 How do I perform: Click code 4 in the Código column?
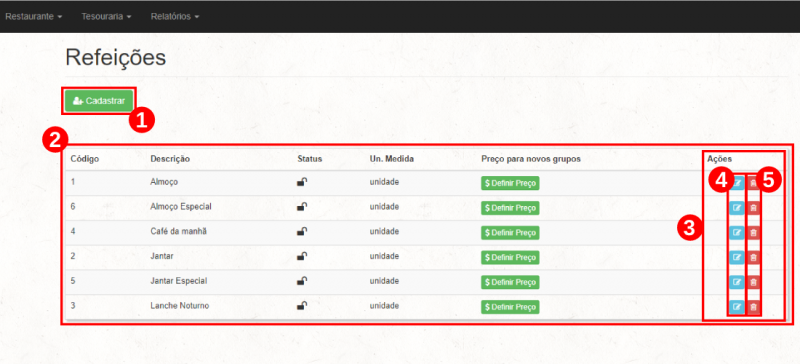pyautogui.click(x=73, y=231)
